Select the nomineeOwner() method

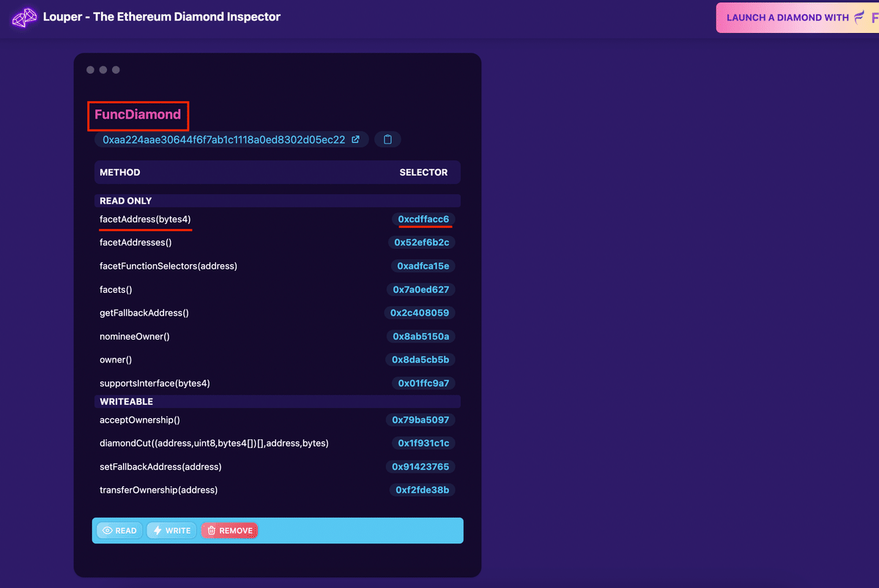pyautogui.click(x=135, y=336)
